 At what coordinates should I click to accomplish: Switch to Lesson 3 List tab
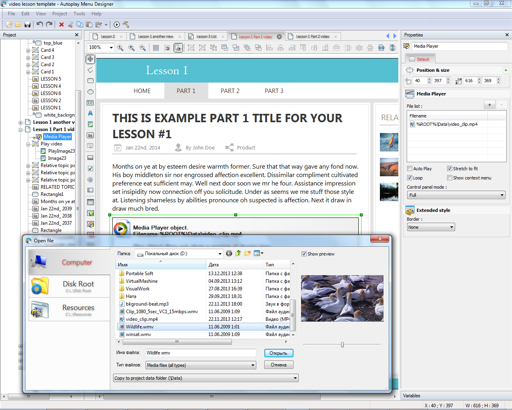[x=206, y=36]
